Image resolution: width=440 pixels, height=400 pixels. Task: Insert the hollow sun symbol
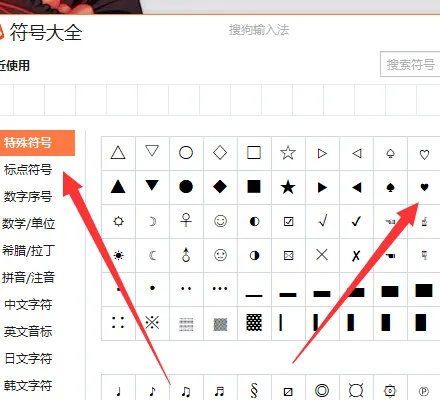(118, 221)
